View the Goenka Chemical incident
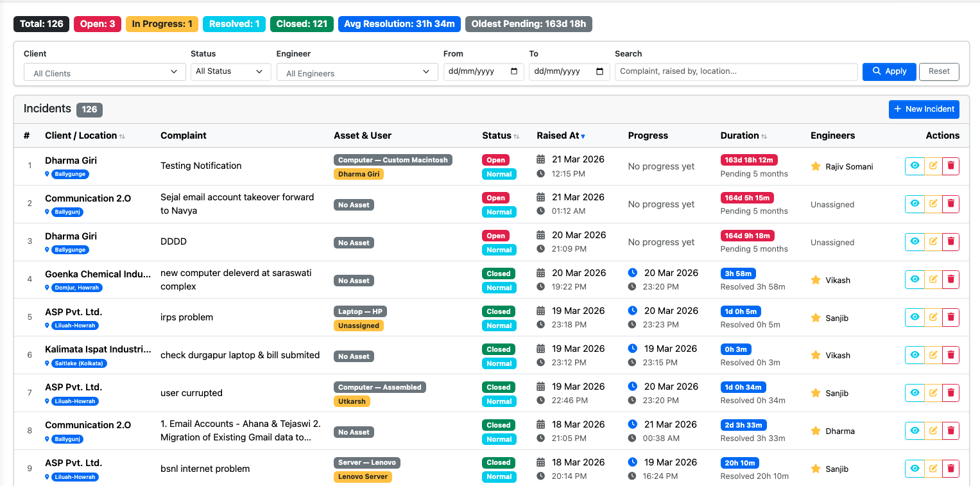 (915, 279)
